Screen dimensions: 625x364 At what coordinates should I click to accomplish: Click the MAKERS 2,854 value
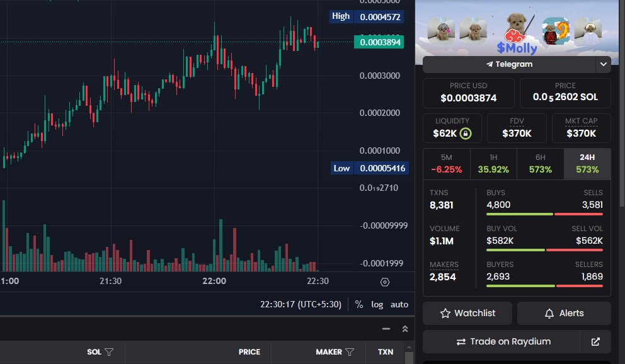click(442, 277)
